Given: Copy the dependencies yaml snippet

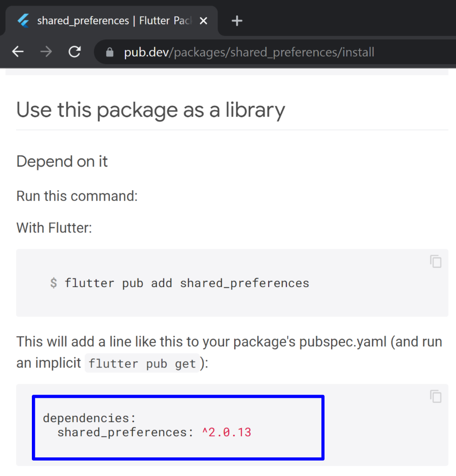Looking at the screenshot, I should point(436,396).
